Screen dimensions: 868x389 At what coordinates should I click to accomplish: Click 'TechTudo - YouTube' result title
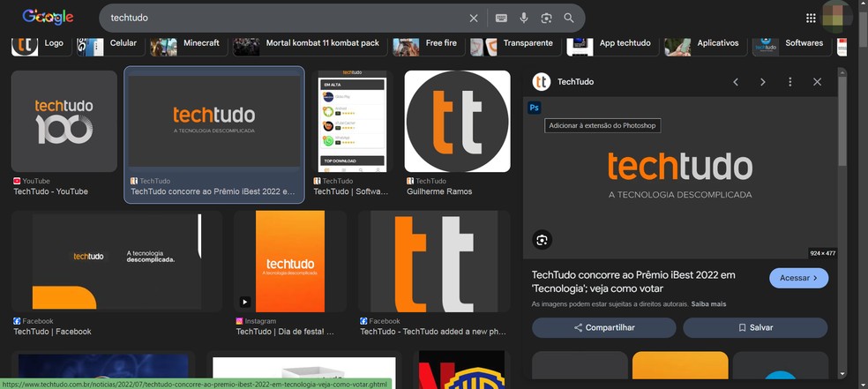tap(51, 191)
